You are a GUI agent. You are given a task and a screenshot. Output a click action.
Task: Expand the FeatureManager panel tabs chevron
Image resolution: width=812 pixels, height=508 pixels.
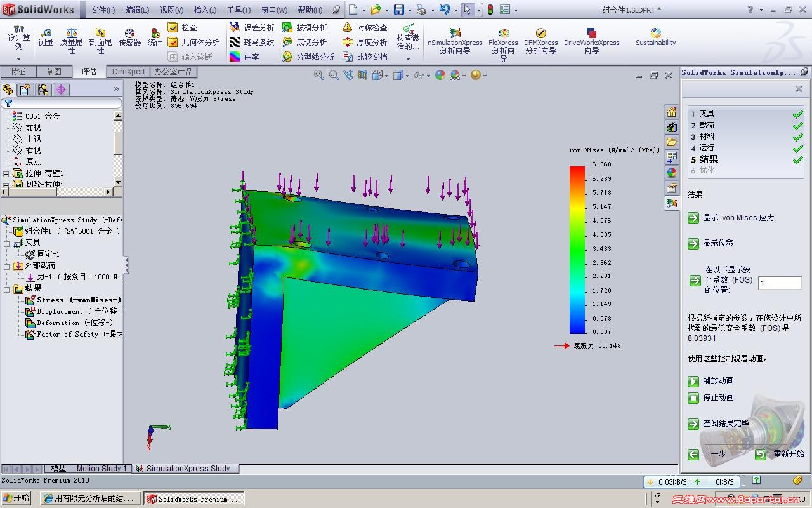116,90
